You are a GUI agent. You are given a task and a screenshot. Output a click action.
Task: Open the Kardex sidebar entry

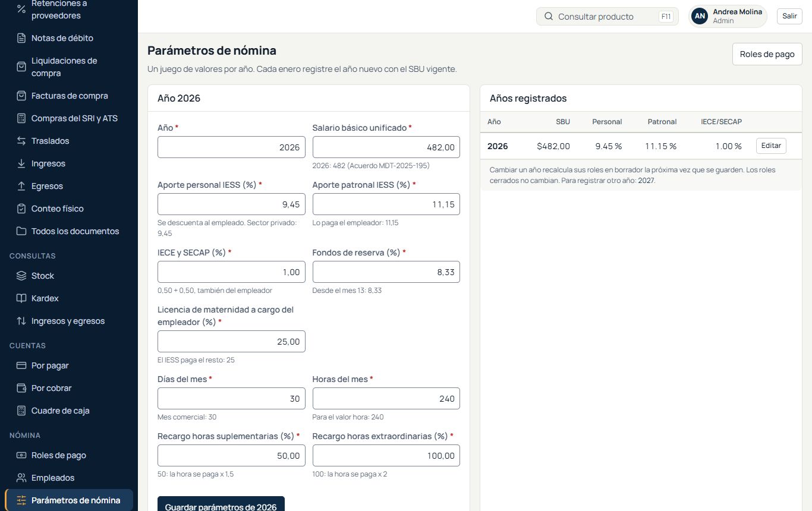[x=69, y=298]
